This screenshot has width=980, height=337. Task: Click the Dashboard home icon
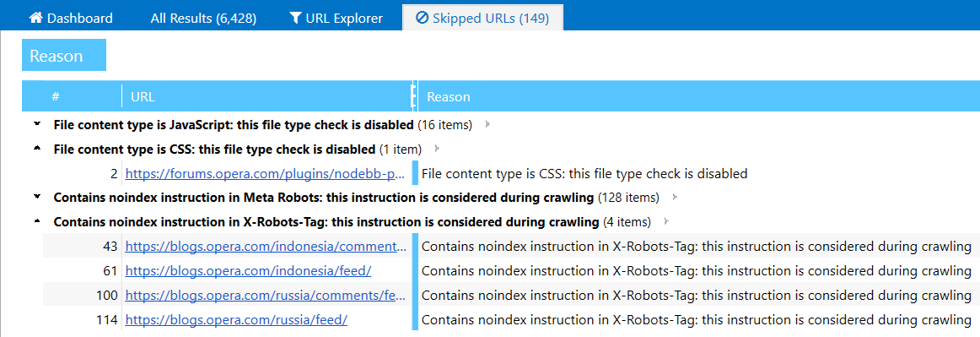click(36, 19)
